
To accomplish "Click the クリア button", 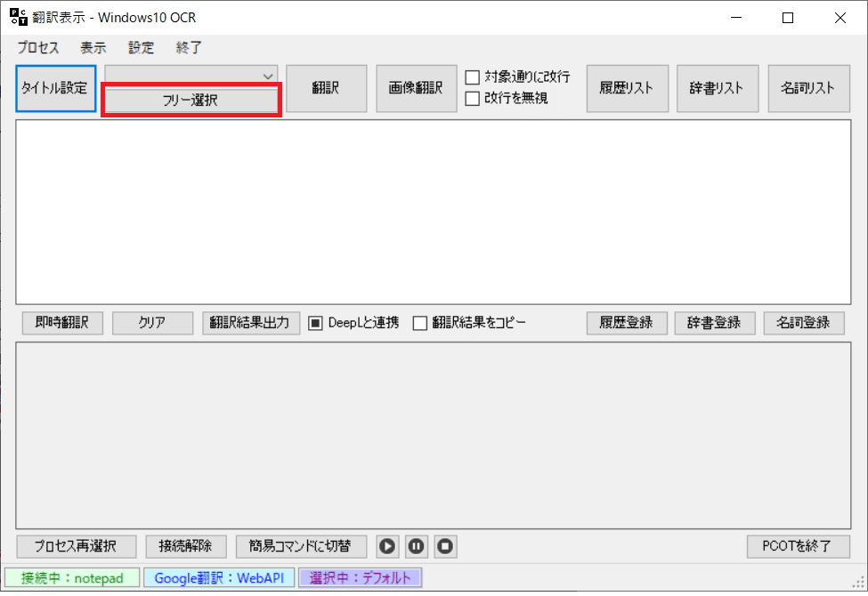I will click(151, 323).
